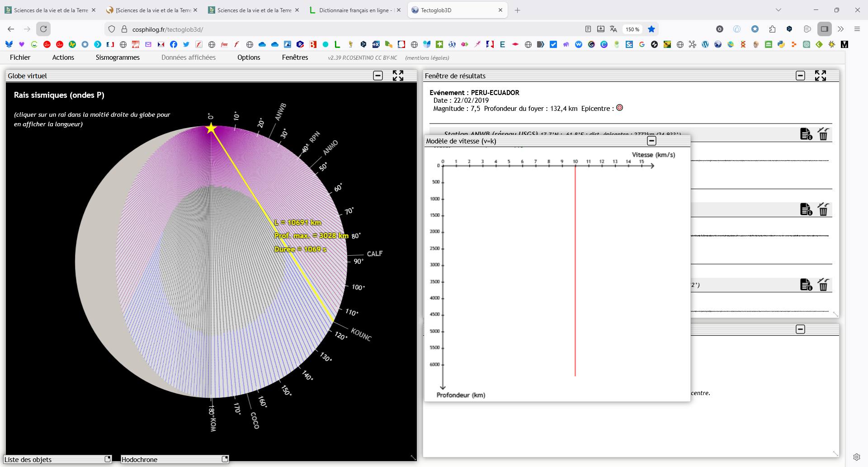
Task: Collapse the Globe virtuel window
Action: pyautogui.click(x=378, y=76)
